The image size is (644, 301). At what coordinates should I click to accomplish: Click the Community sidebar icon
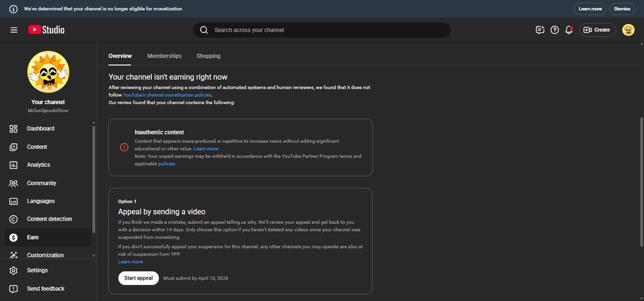[14, 183]
